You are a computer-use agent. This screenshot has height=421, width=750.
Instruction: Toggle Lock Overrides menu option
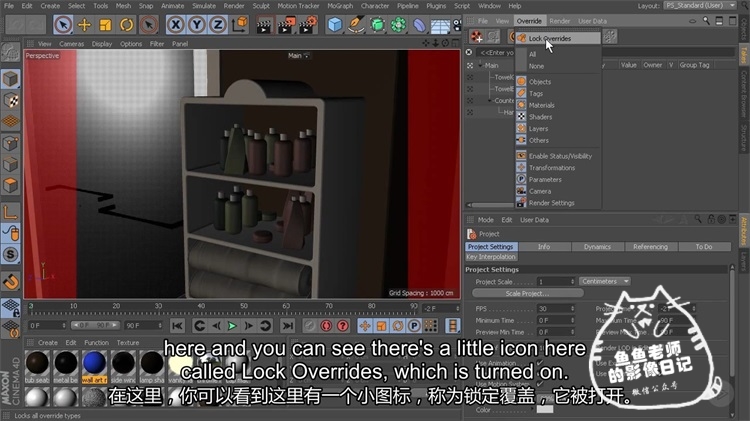(548, 38)
